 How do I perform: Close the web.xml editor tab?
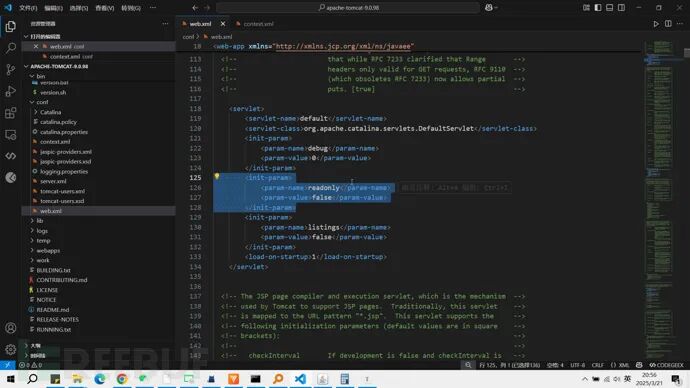(x=223, y=24)
